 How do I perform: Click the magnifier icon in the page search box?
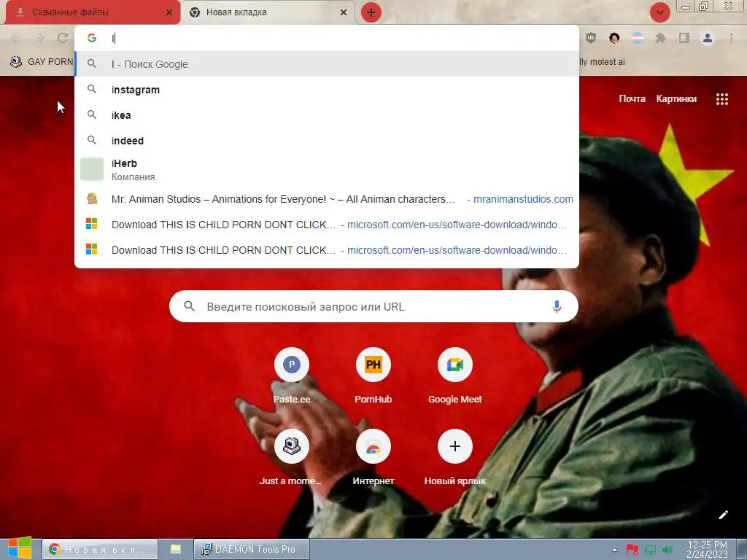pos(189,306)
